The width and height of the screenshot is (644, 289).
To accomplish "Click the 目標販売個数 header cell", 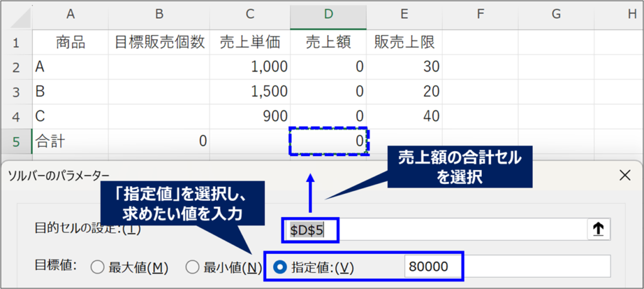I will [x=158, y=42].
